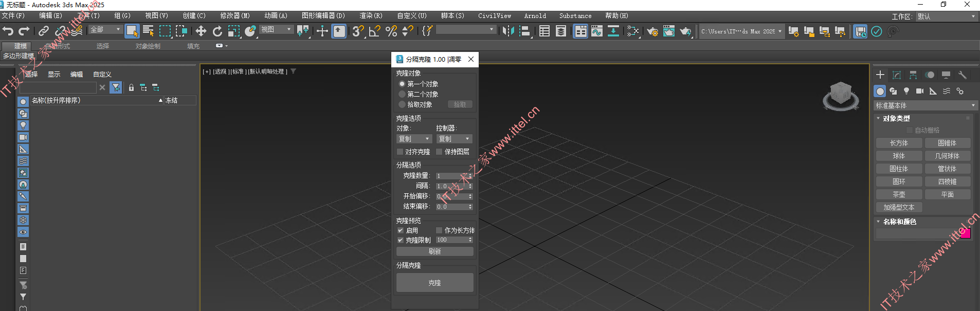This screenshot has height=311, width=980.
Task: Click the scene explorer search field
Action: 58,88
